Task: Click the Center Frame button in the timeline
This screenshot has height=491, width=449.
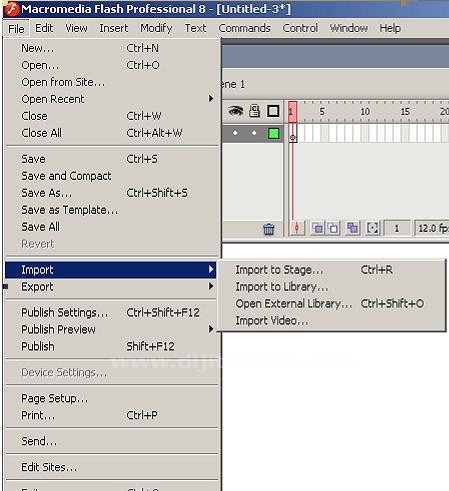Action: [x=297, y=228]
